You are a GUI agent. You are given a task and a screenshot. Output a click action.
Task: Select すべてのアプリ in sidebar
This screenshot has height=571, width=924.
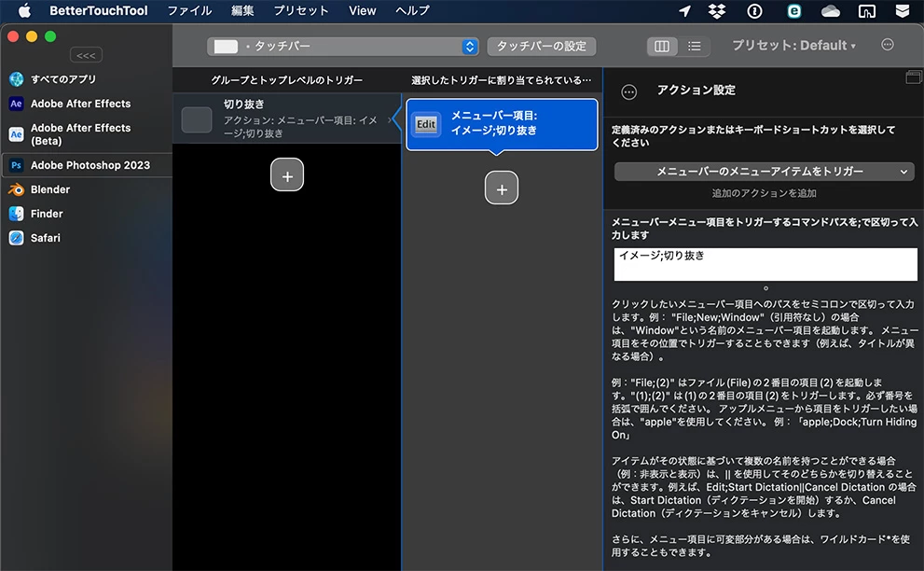pyautogui.click(x=86, y=79)
